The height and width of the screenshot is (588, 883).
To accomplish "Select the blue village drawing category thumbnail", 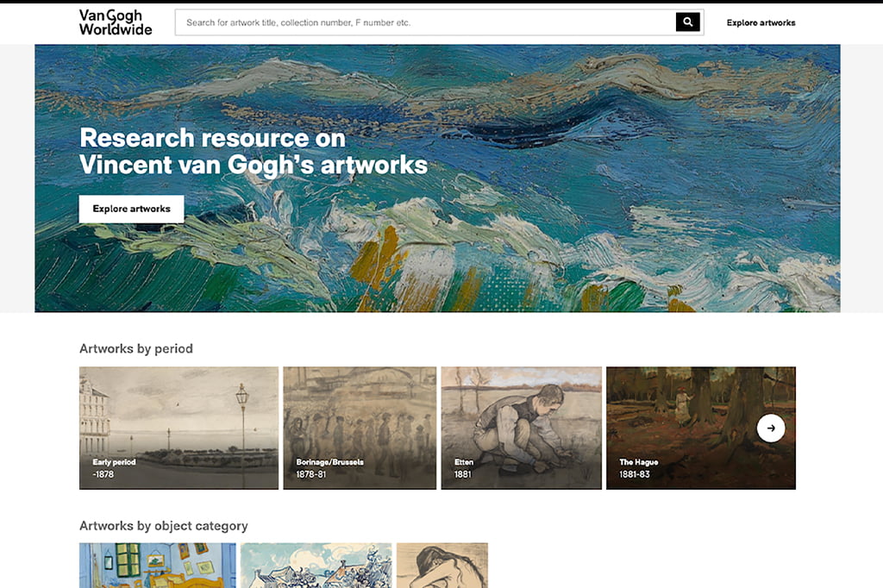I will (316, 566).
